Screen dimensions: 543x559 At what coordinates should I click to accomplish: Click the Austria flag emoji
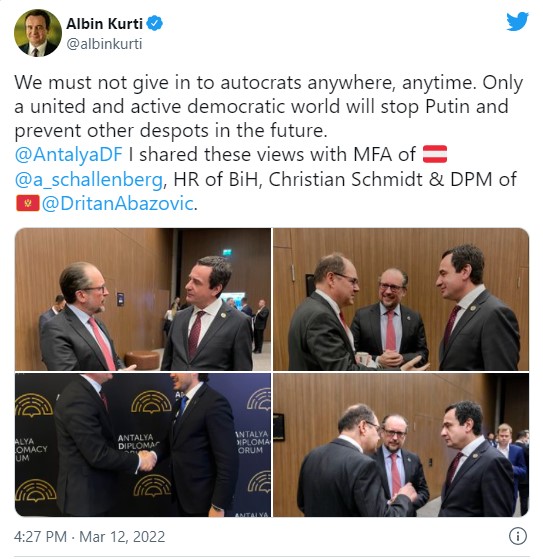(x=435, y=154)
